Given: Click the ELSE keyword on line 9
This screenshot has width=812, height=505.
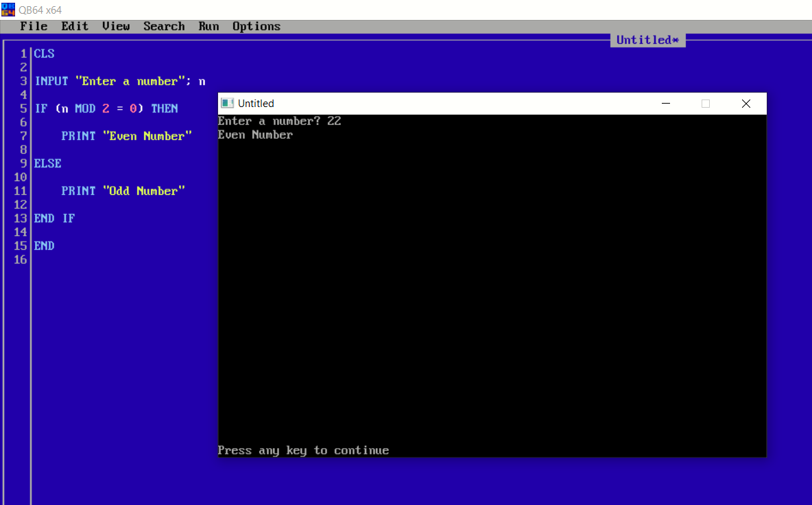Looking at the screenshot, I should [x=47, y=163].
